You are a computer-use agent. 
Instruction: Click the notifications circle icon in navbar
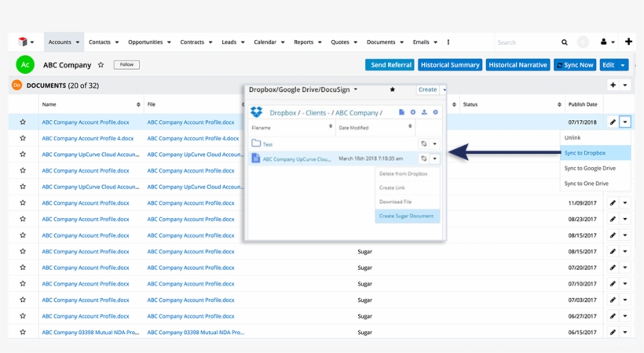583,42
